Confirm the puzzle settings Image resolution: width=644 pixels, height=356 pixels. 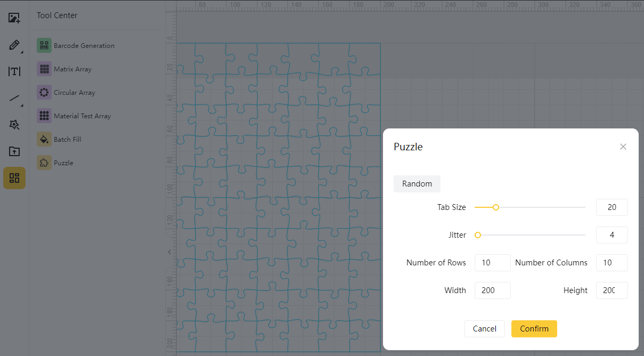(534, 329)
